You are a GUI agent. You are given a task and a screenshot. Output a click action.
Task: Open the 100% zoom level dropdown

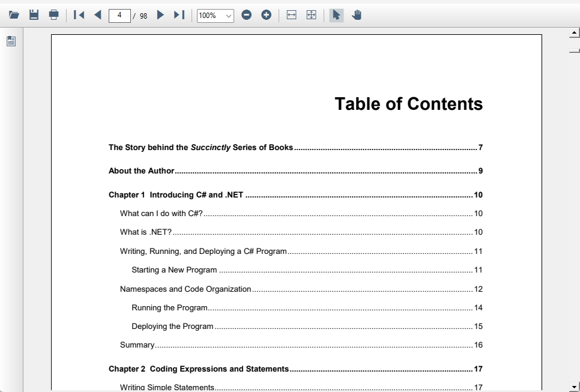click(216, 16)
